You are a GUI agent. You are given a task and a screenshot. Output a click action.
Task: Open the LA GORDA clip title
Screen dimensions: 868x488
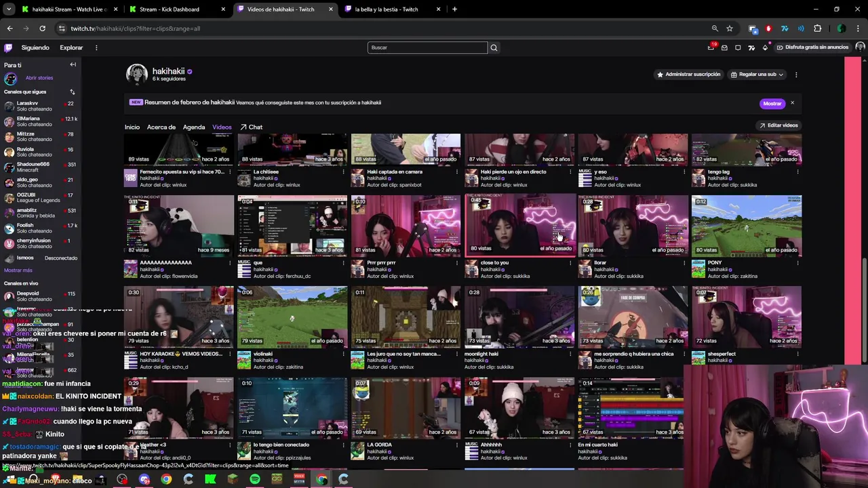379,445
